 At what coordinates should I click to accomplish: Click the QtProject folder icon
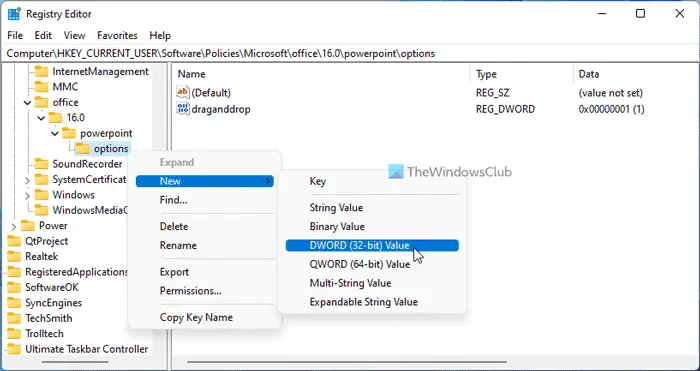tap(14, 241)
